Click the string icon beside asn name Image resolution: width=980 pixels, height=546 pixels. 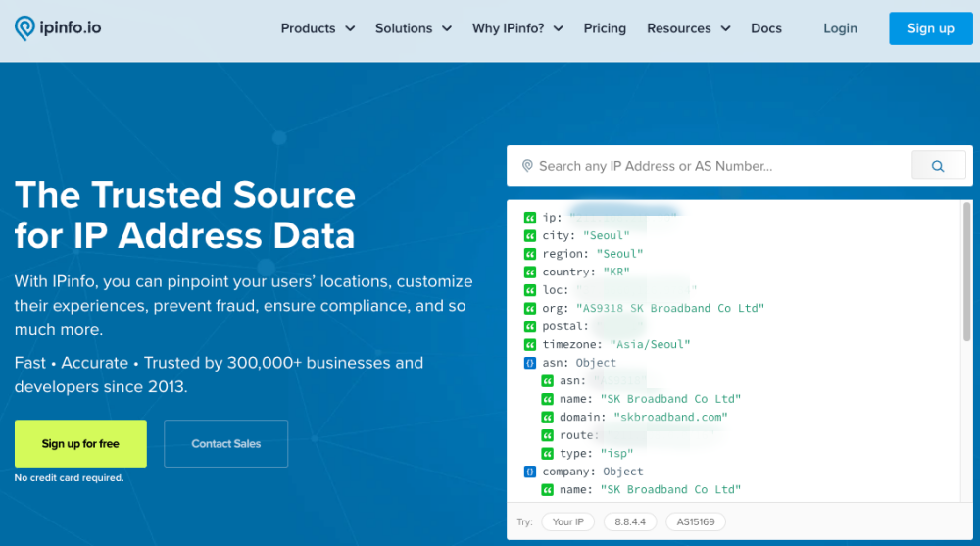(x=548, y=399)
